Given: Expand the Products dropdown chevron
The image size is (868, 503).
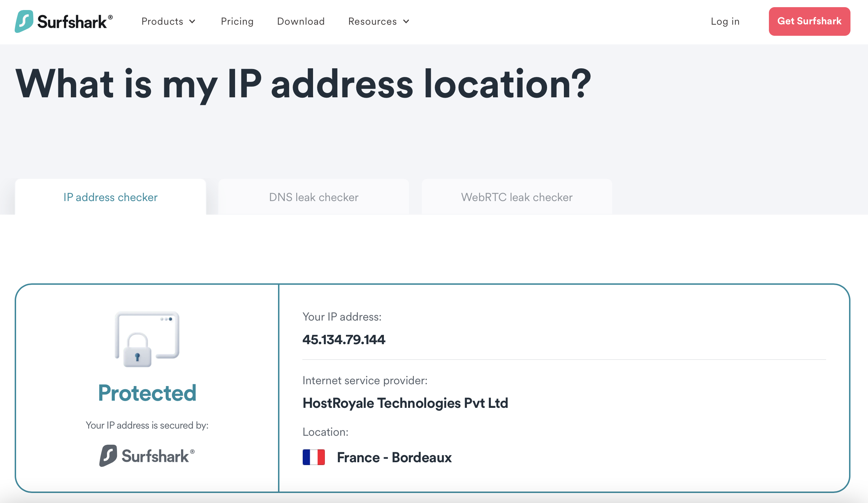Looking at the screenshot, I should [192, 21].
